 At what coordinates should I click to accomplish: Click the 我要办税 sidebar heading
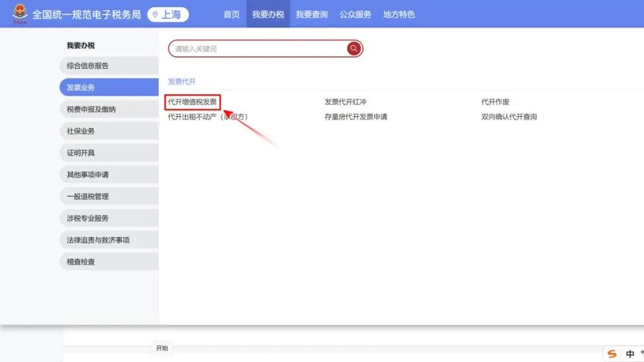coord(81,45)
